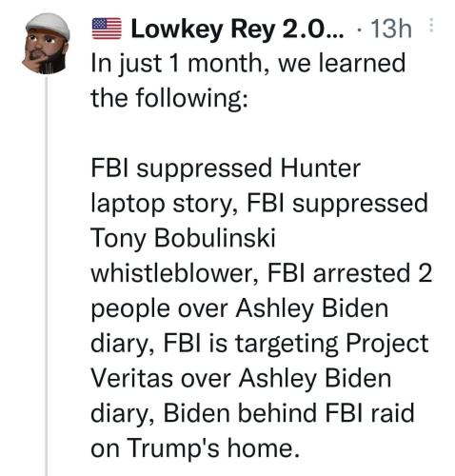Click the name "Tony Bobulinski" in the tweet
455x476 pixels.
tap(183, 239)
